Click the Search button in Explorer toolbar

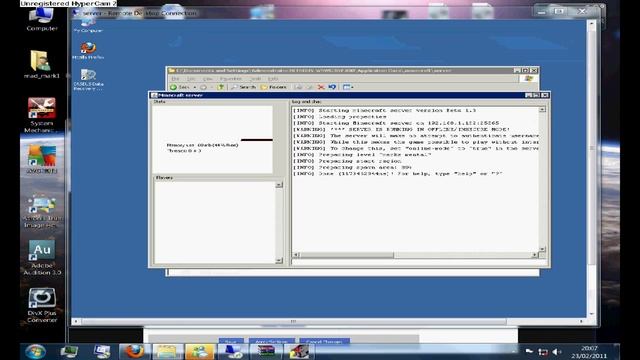point(243,87)
